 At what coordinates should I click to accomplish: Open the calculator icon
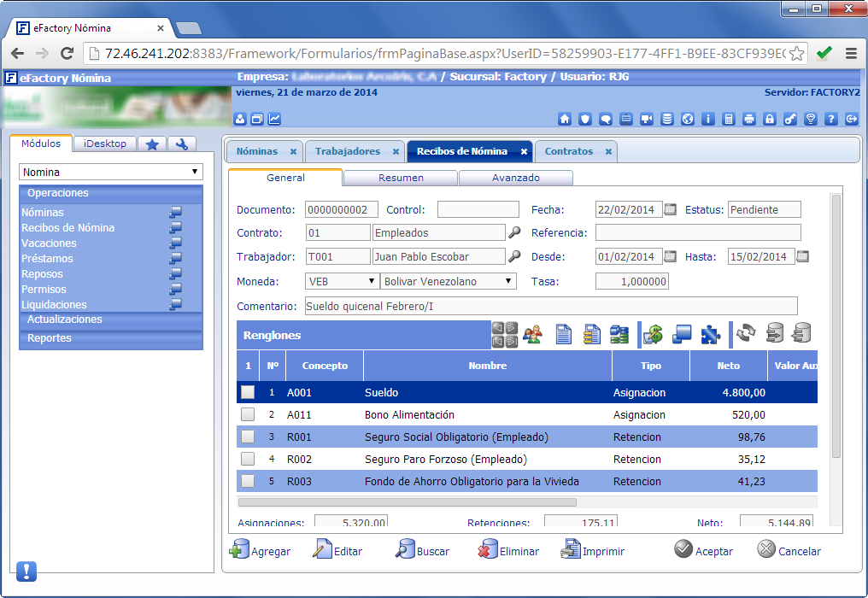click(x=729, y=119)
